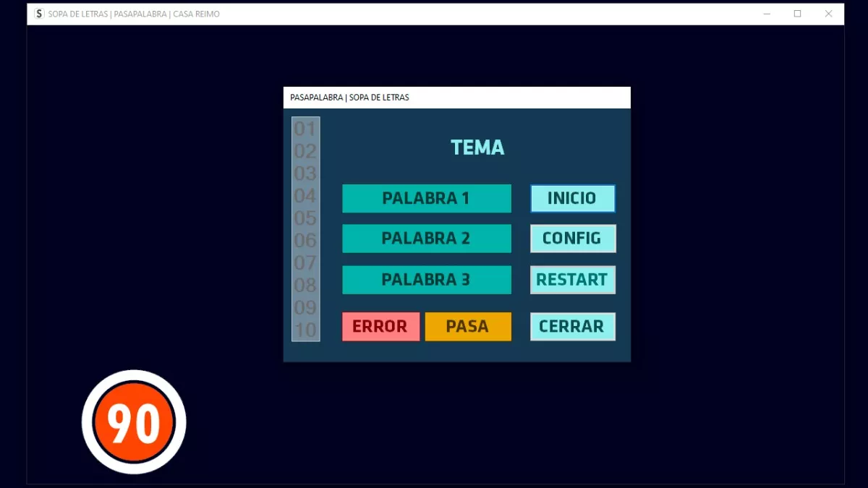
Task: Choose the PALABRA 3 button
Action: pos(426,280)
